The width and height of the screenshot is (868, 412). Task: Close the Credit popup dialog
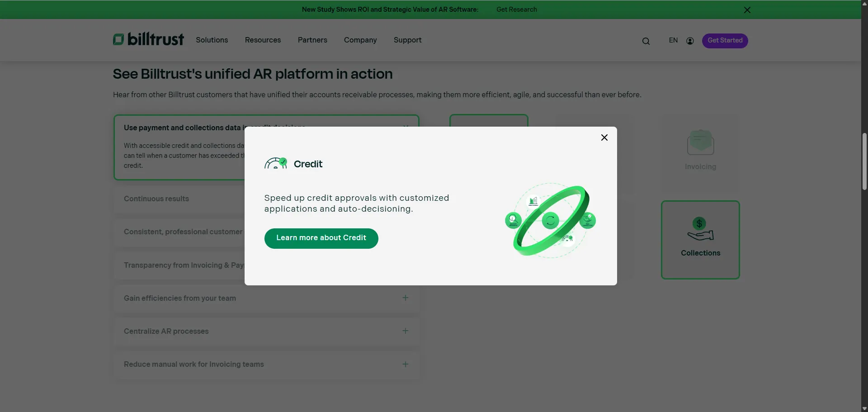pos(604,137)
